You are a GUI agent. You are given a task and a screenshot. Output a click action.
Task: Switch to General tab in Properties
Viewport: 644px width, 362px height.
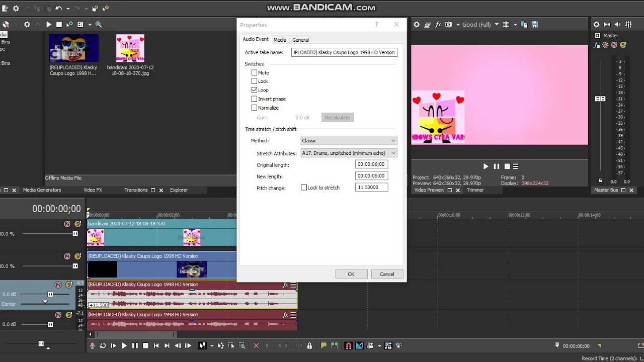[x=300, y=40]
